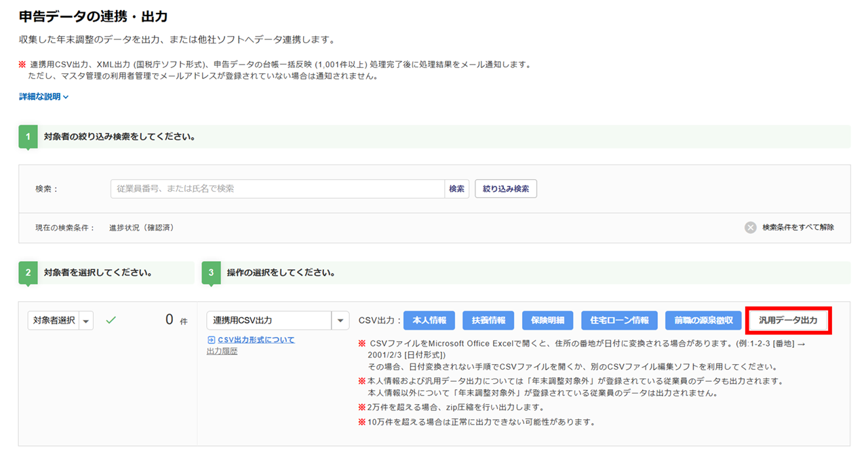The height and width of the screenshot is (451, 868).
Task: Open the CSV出力形式について link
Action: pos(256,340)
